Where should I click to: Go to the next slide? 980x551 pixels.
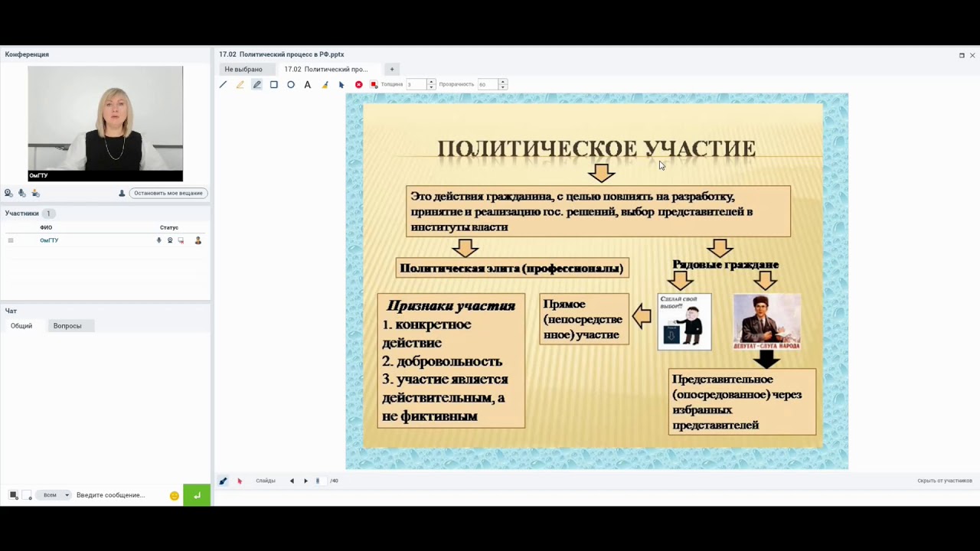click(x=305, y=481)
